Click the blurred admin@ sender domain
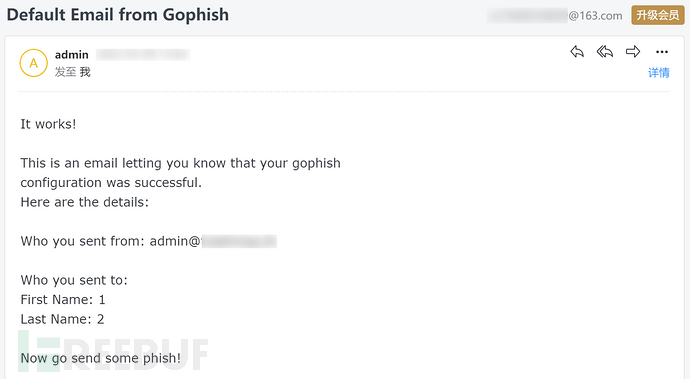The height and width of the screenshot is (379, 690). (x=239, y=241)
